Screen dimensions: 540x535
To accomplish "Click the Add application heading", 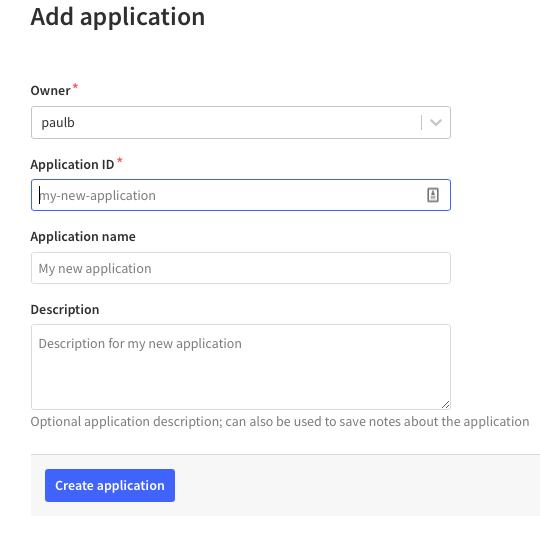I will tap(118, 17).
